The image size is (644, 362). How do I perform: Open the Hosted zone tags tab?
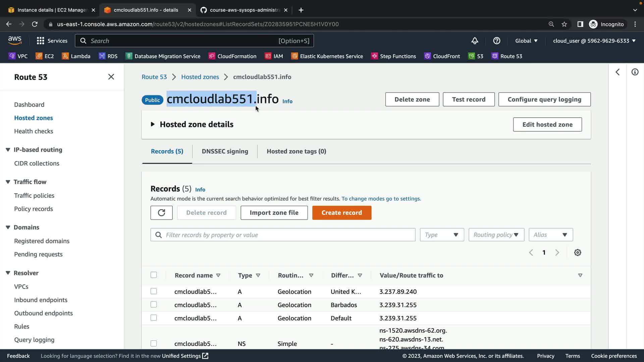click(296, 152)
